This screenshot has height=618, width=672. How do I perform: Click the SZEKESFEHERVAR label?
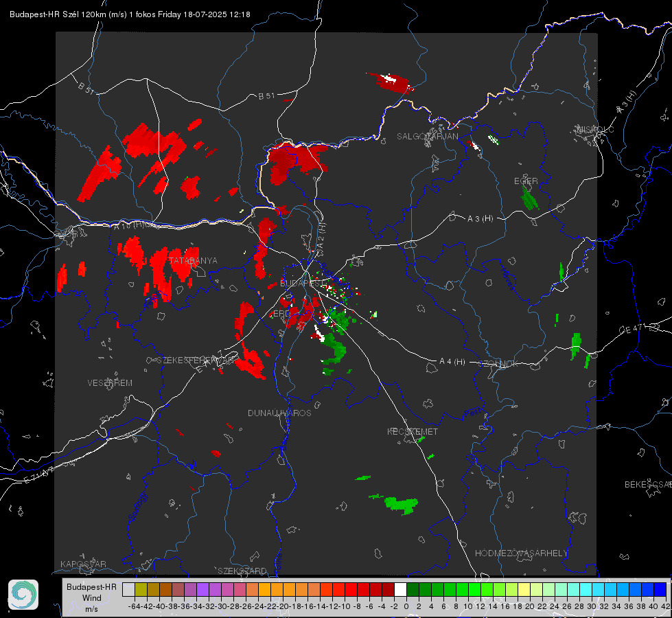(197, 360)
